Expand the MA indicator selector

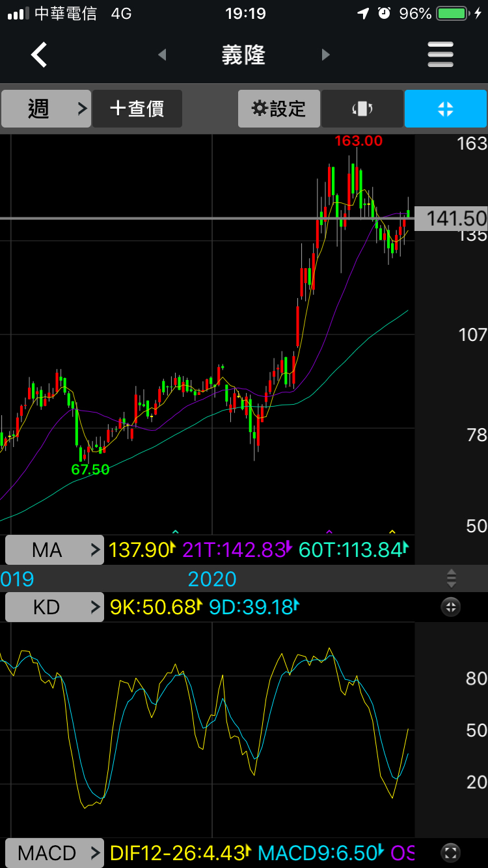pyautogui.click(x=55, y=550)
